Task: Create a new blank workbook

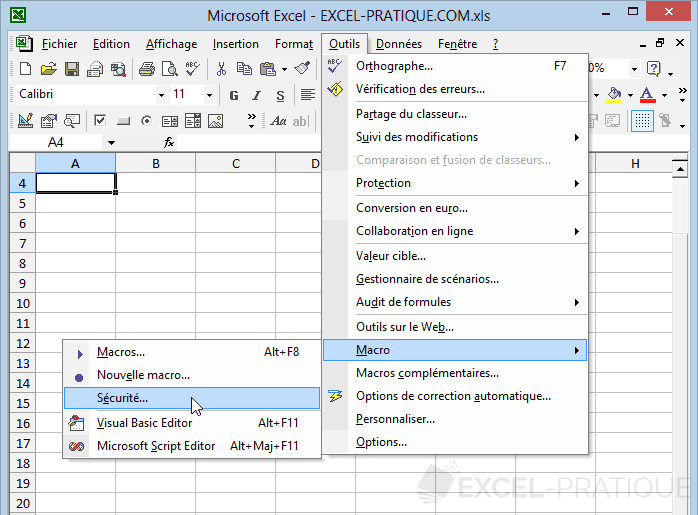Action: [x=25, y=69]
